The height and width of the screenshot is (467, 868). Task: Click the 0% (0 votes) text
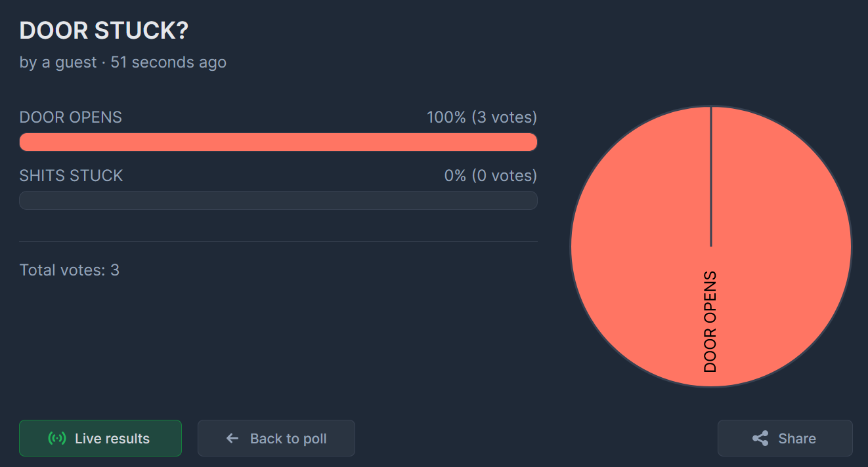pyautogui.click(x=490, y=175)
